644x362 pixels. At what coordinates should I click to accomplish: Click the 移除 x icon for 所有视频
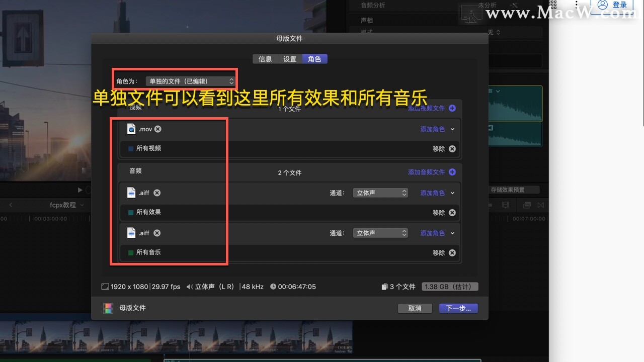pos(452,149)
